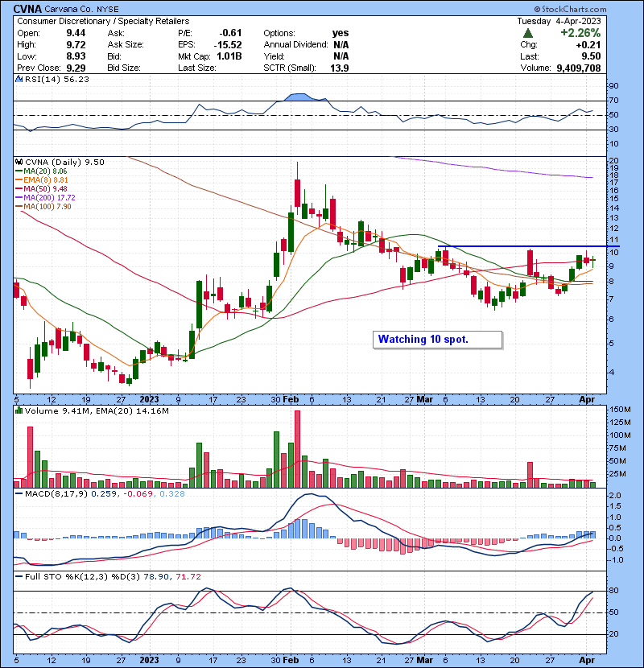Click the High price value 9.72

76,45
